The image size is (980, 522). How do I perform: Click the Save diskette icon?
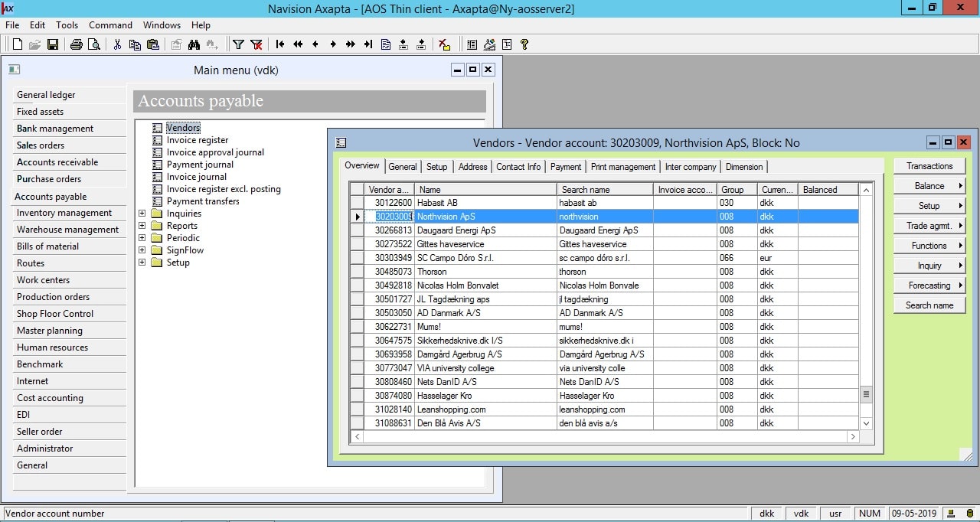(53, 44)
